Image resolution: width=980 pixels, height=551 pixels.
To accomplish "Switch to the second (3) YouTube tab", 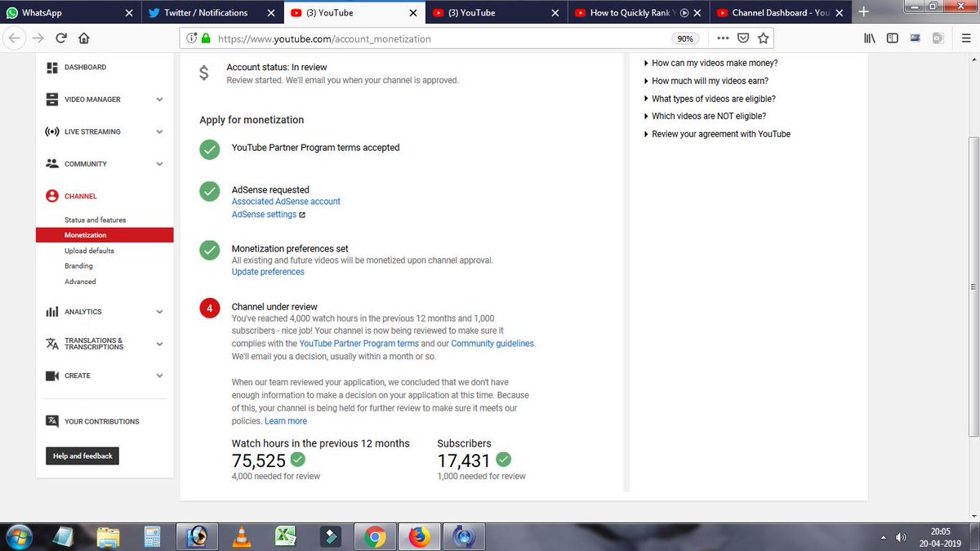I will (x=497, y=12).
